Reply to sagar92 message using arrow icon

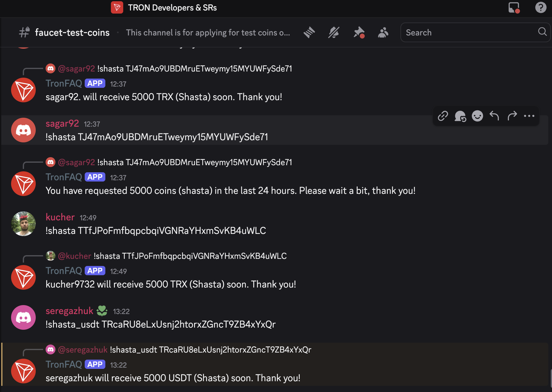494,116
